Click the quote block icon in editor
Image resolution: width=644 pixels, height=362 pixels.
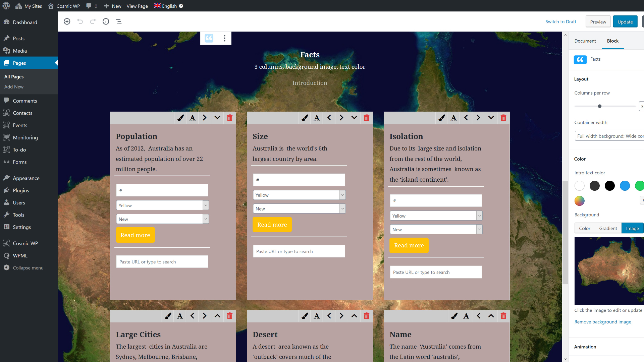pyautogui.click(x=209, y=38)
